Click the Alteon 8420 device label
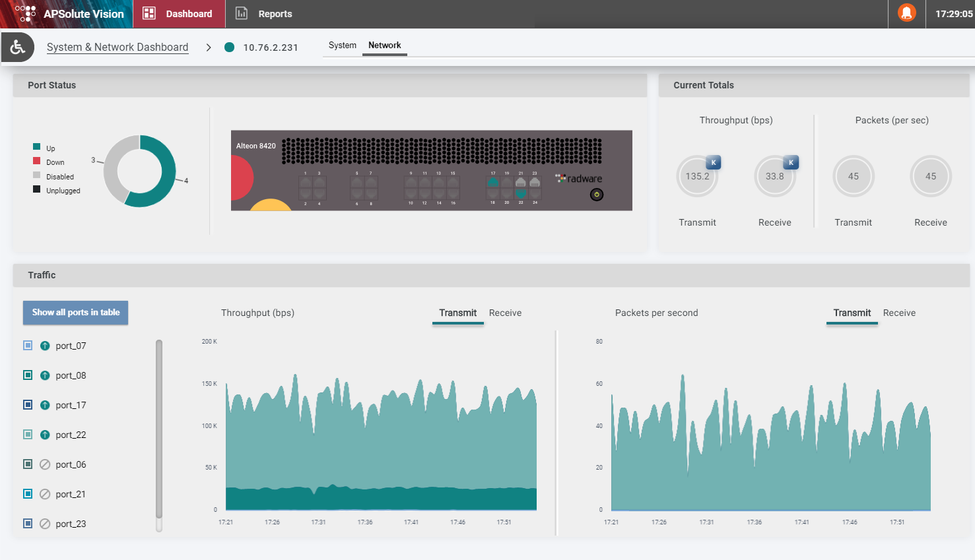Image resolution: width=975 pixels, height=560 pixels. click(256, 146)
